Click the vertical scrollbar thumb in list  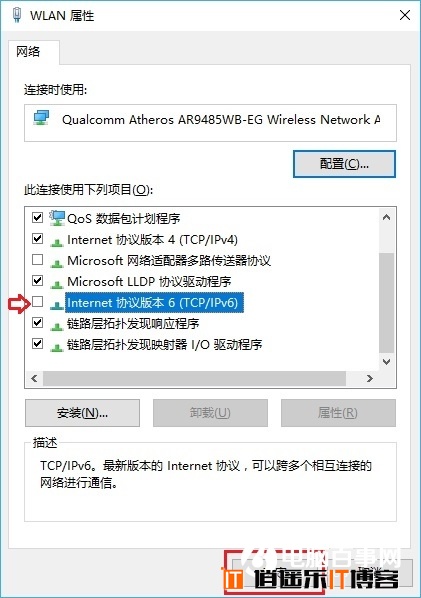point(386,303)
